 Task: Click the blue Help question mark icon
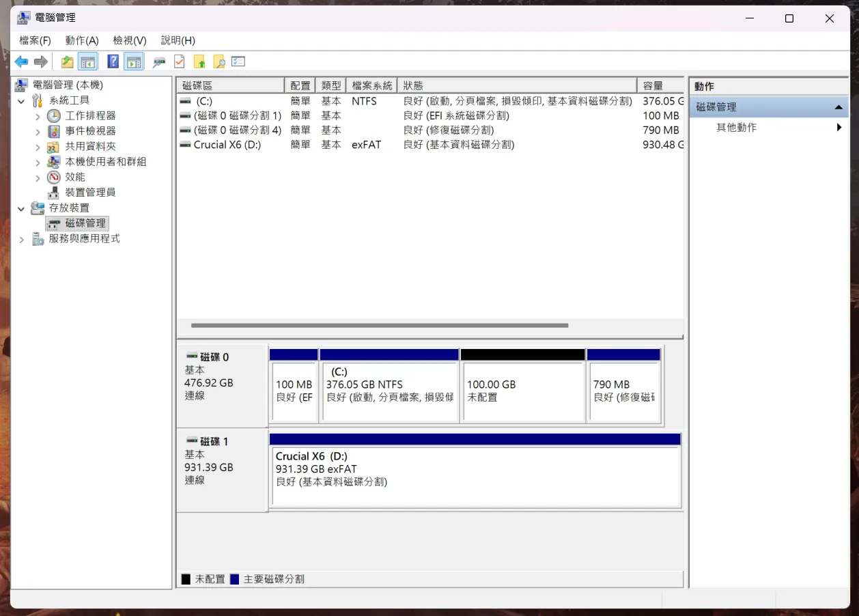113,62
